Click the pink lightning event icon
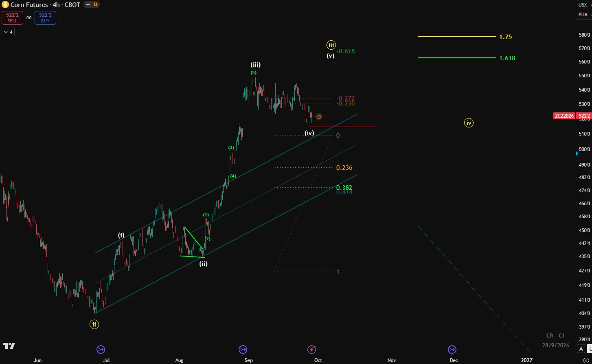Image resolution: width=592 pixels, height=364 pixels. click(311, 349)
